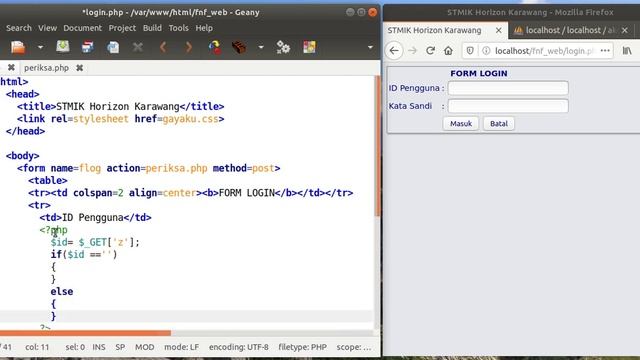Open the recent files dropdown arrow
Image resolution: width=640 pixels, height=360 pixels.
40,47
